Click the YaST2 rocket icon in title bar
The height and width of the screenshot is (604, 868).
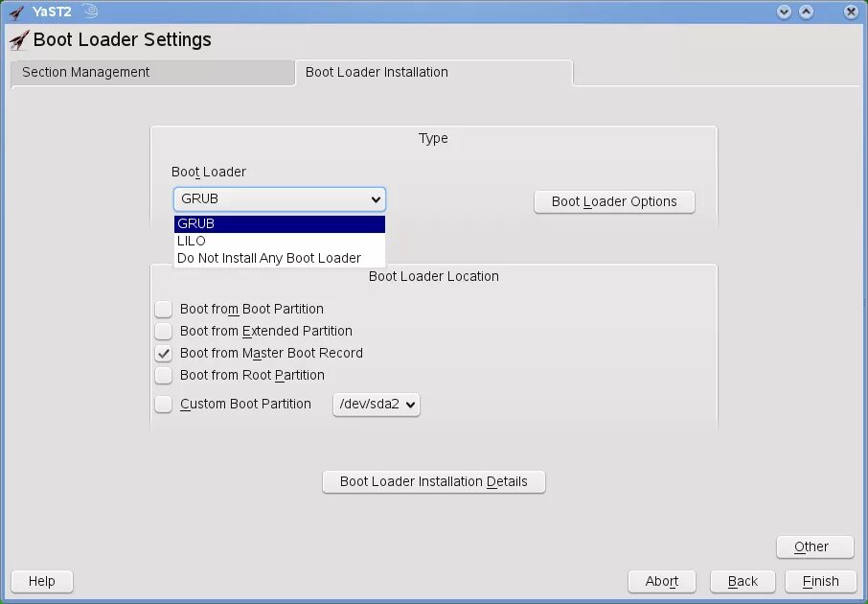tap(16, 12)
